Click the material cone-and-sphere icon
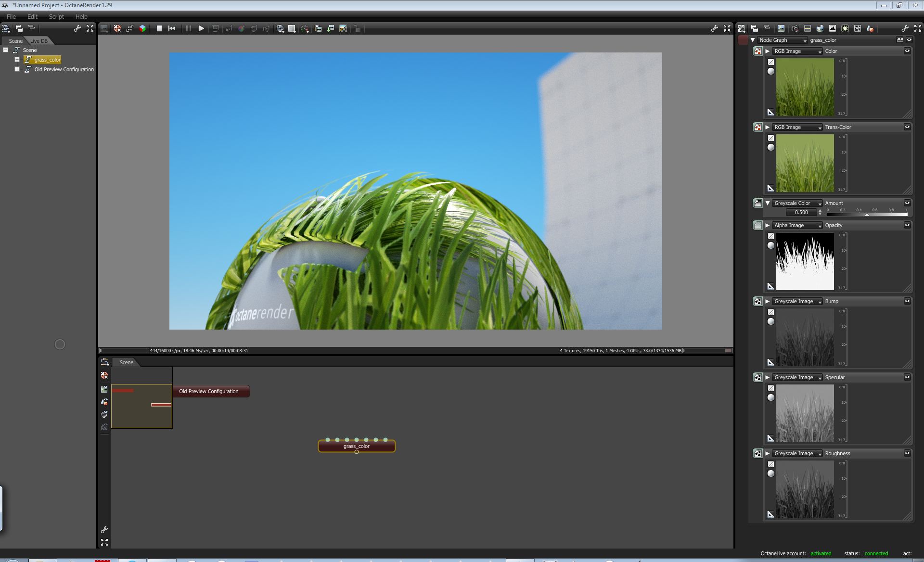The image size is (924, 562). tap(870, 28)
